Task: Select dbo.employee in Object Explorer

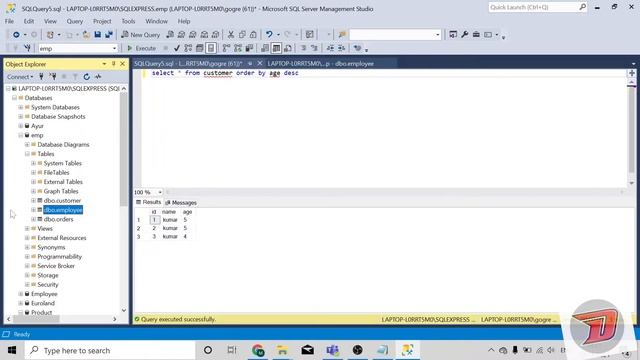Action: tap(63, 210)
